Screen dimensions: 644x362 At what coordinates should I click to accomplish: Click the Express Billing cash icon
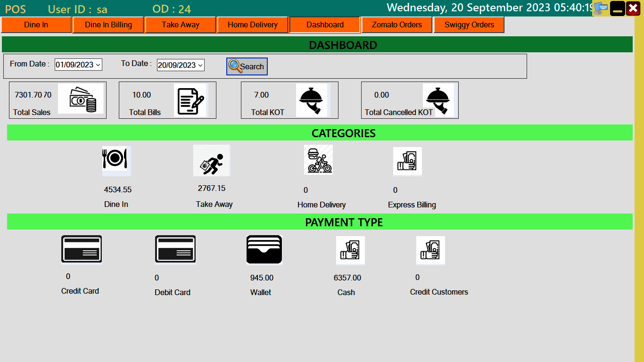407,161
